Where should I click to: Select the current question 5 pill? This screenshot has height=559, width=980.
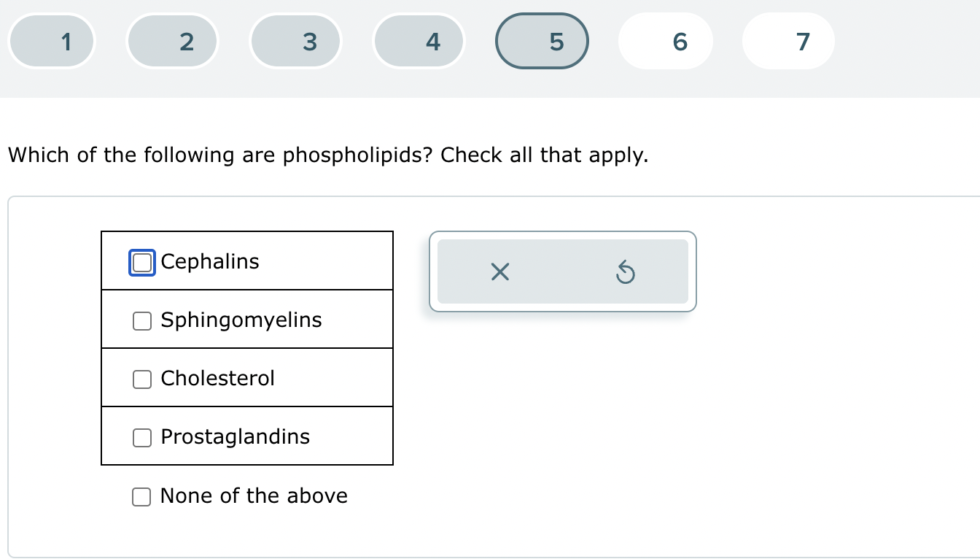(x=542, y=41)
